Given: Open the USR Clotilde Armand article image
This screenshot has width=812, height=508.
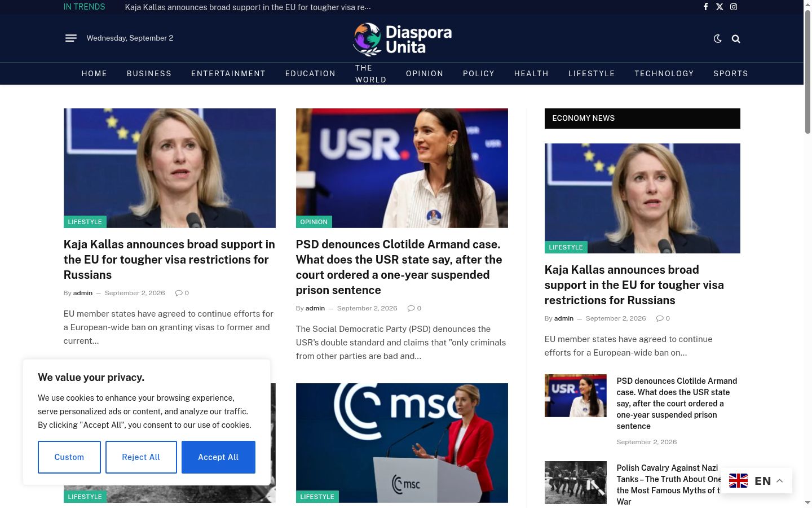Looking at the screenshot, I should 402,168.
